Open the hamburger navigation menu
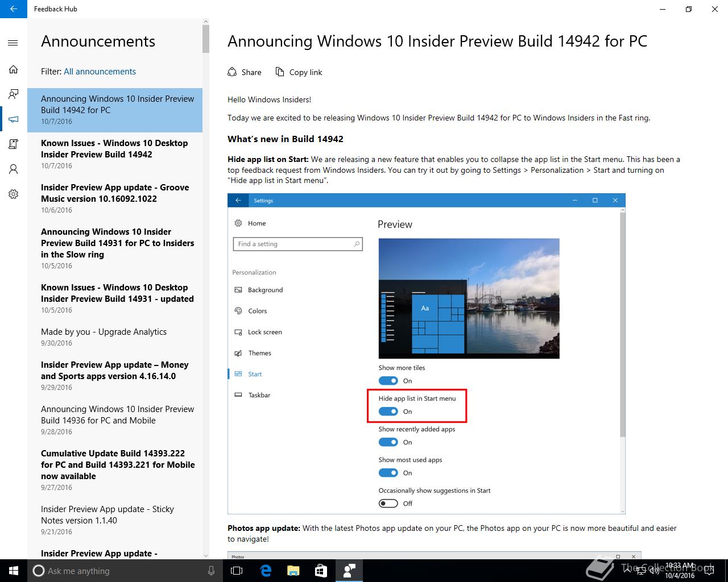Screen dimensions: 728x582 pyautogui.click(x=13, y=43)
